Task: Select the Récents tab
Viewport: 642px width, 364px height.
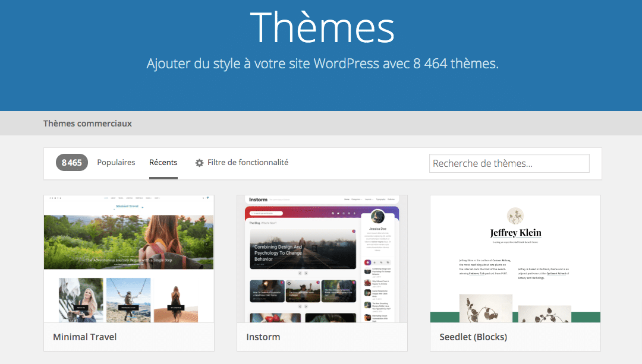Action: coord(163,162)
